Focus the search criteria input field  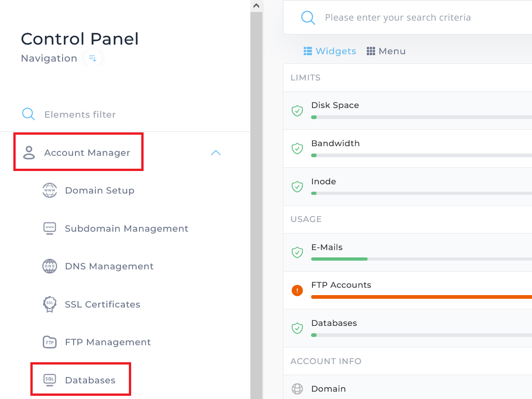coord(414,18)
